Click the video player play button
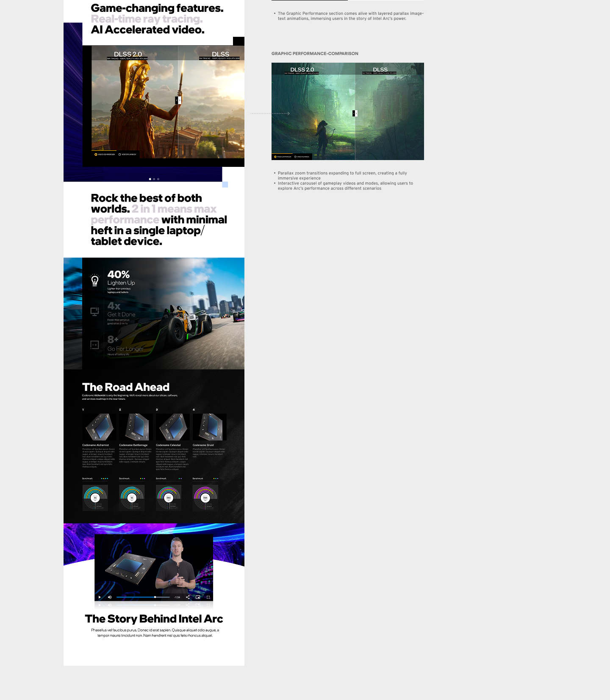Image resolution: width=610 pixels, height=700 pixels. pos(100,597)
